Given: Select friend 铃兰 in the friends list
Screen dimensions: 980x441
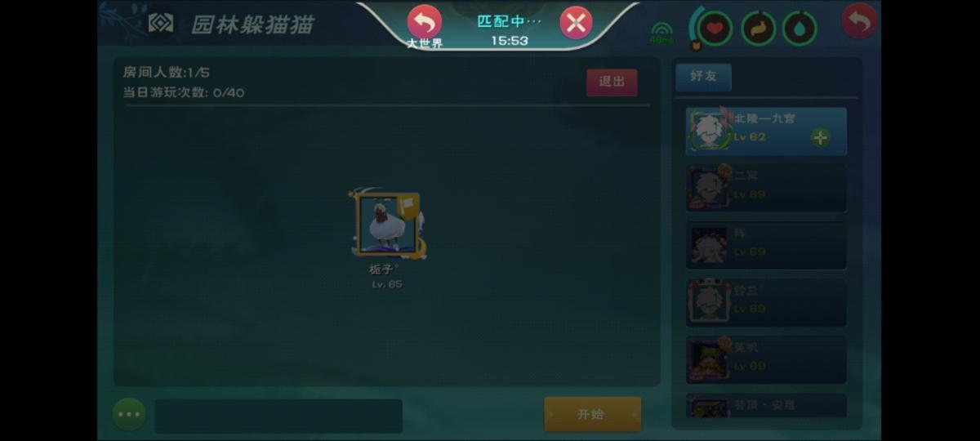Looking at the screenshot, I should (x=766, y=302).
